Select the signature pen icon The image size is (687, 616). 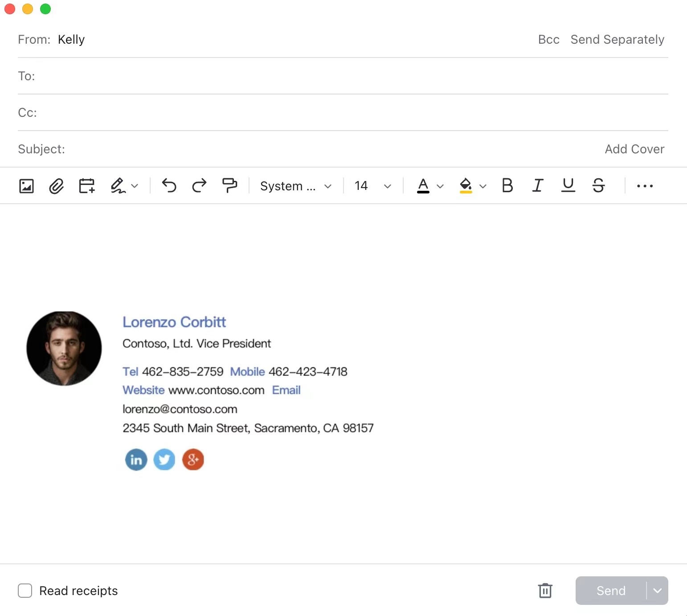(x=118, y=186)
